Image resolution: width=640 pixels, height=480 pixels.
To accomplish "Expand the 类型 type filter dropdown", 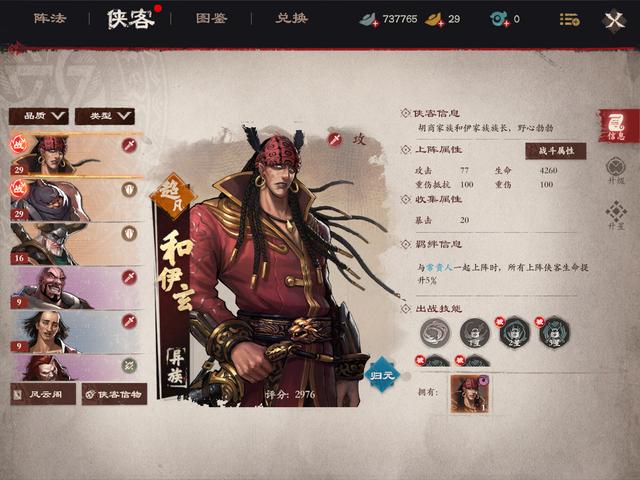I will 105,116.
